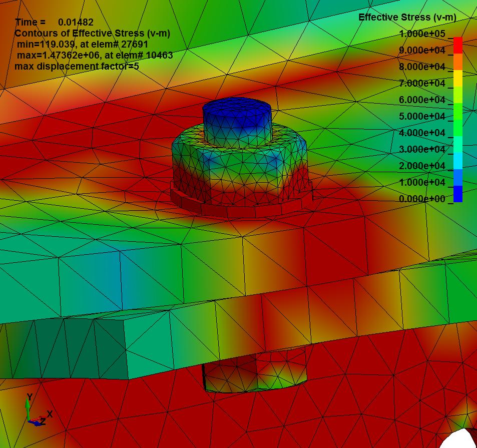477x448 pixels.
Task: Select the orange 9.000e+04 legend band
Action: coord(458,61)
